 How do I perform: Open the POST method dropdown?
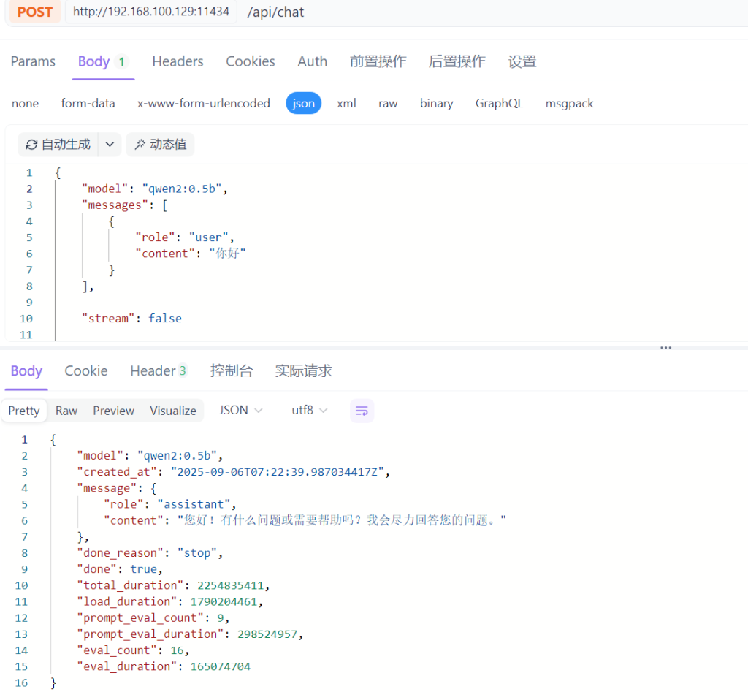34,12
